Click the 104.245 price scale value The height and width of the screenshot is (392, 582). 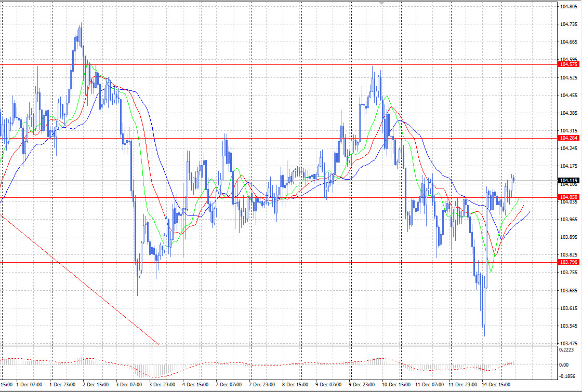pyautogui.click(x=568, y=148)
